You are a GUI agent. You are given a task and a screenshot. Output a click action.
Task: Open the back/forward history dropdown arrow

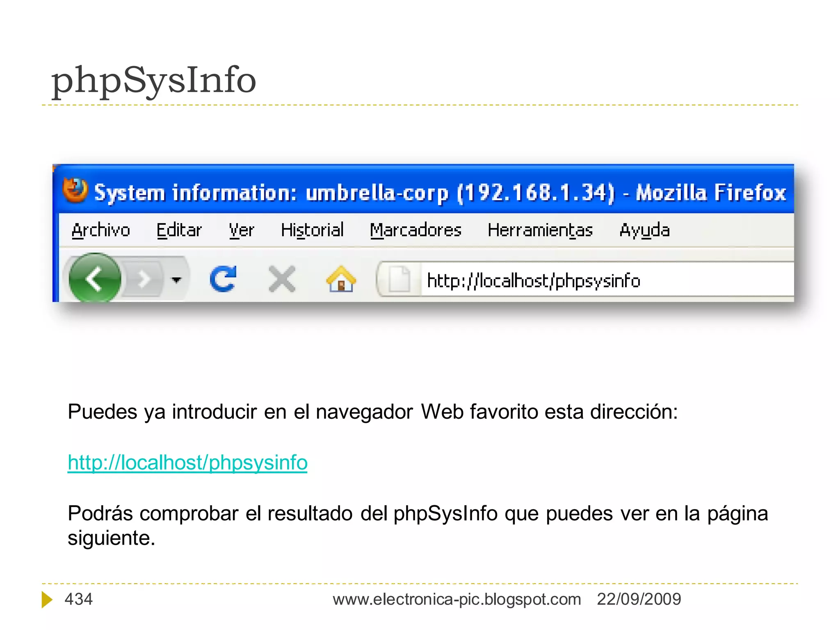[176, 280]
